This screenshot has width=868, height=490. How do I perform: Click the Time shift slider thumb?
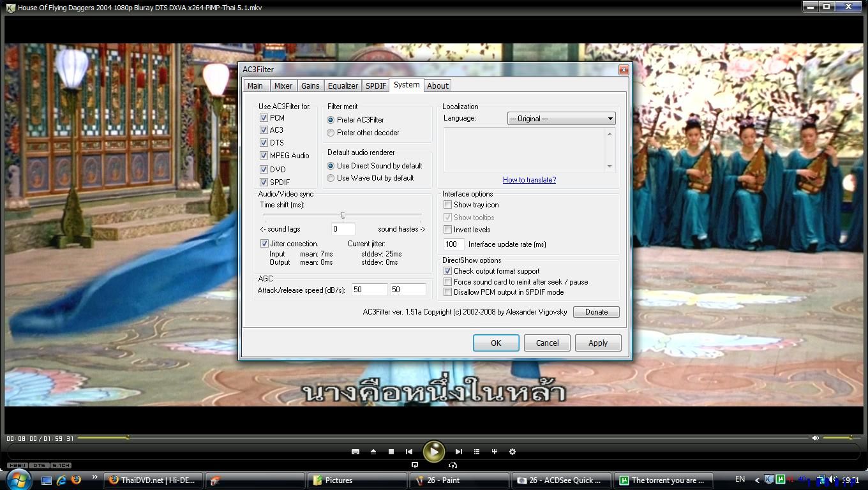click(343, 215)
